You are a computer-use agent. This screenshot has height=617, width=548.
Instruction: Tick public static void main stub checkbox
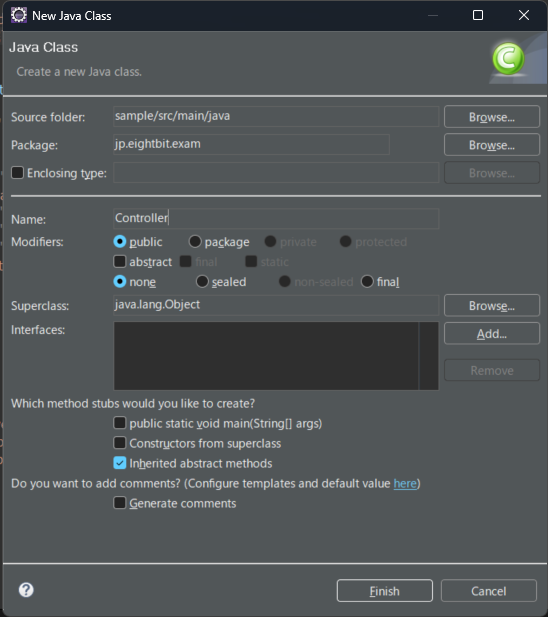click(120, 423)
